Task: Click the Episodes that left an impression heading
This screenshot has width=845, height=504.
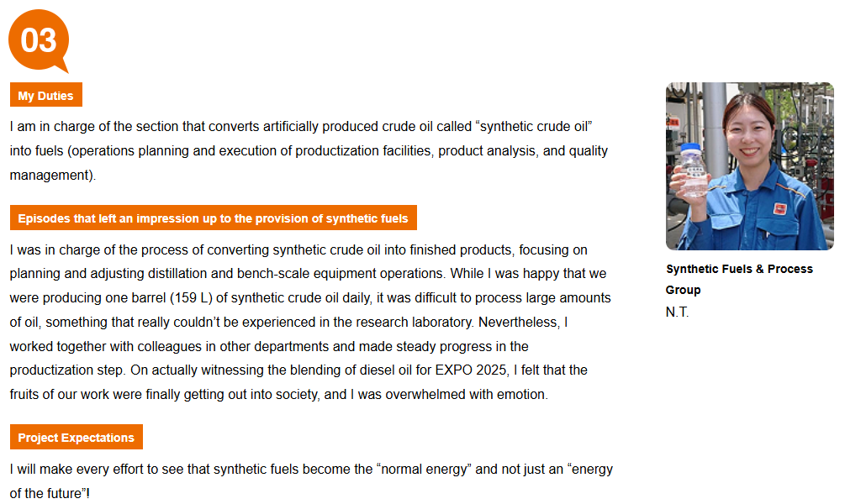Action: point(213,218)
